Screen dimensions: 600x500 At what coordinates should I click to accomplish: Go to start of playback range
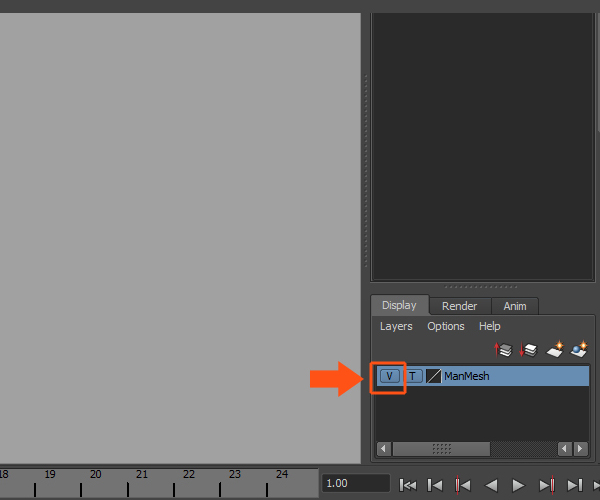point(408,485)
